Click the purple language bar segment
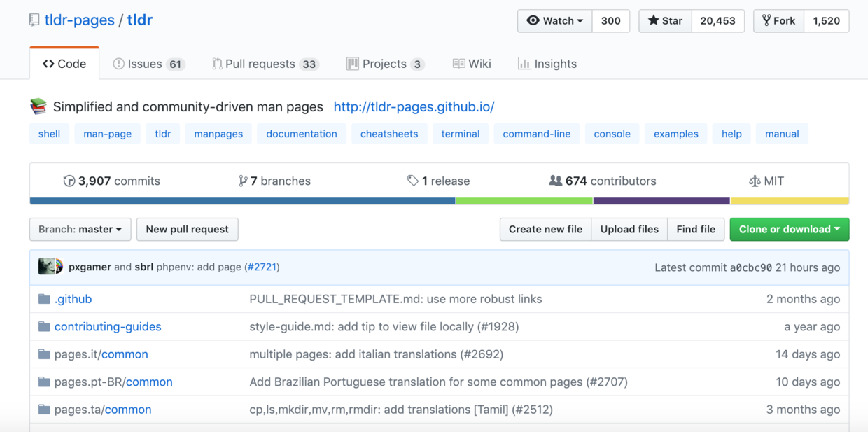Screen dimensions: 868x432 [661, 201]
